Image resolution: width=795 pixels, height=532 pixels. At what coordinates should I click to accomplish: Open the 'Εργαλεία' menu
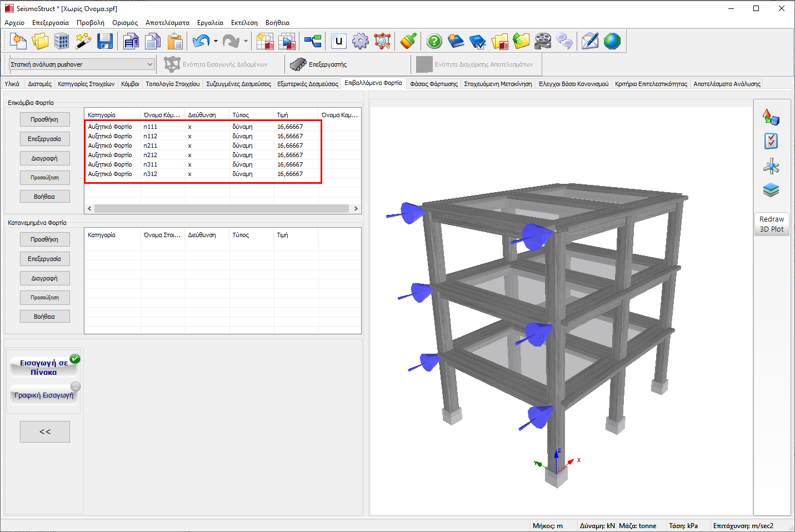coord(210,23)
